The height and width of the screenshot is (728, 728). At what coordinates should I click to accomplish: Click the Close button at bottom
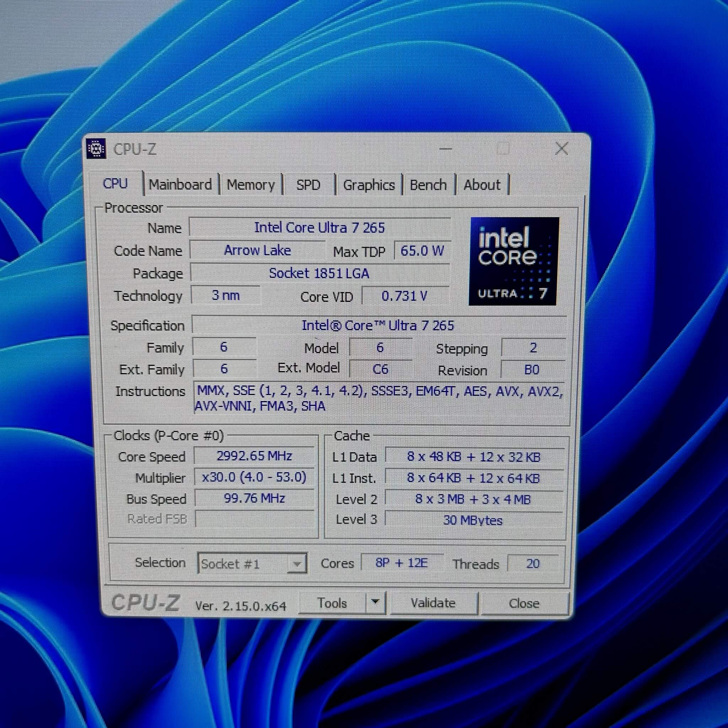[x=524, y=603]
